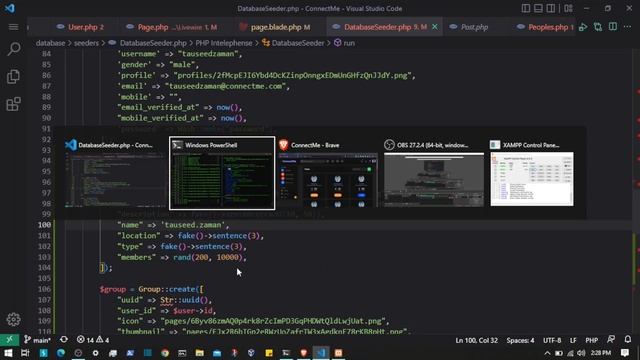Viewport: 640px width, 360px height.
Task: Open the PHP Intelephense breadcrumb
Action: (224, 43)
